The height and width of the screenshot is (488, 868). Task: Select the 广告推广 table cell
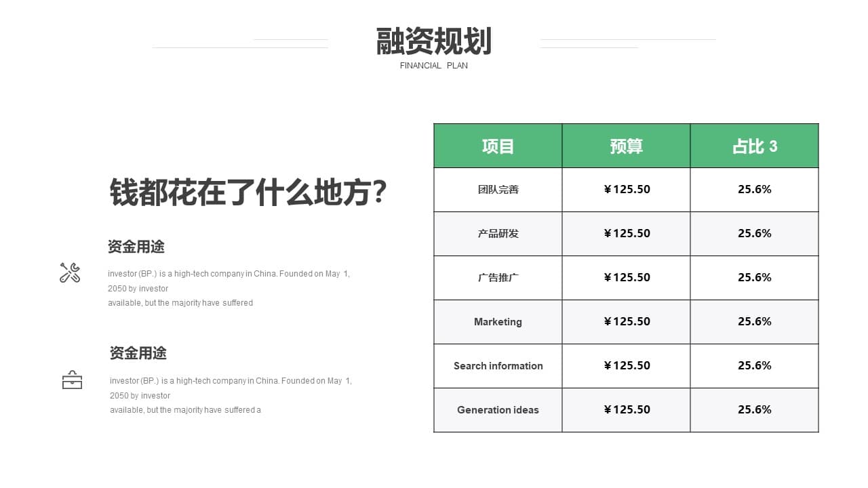pos(498,278)
